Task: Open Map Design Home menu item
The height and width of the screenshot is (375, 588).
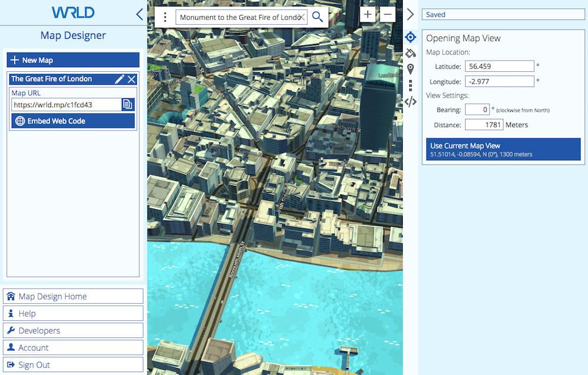Action: coord(73,296)
